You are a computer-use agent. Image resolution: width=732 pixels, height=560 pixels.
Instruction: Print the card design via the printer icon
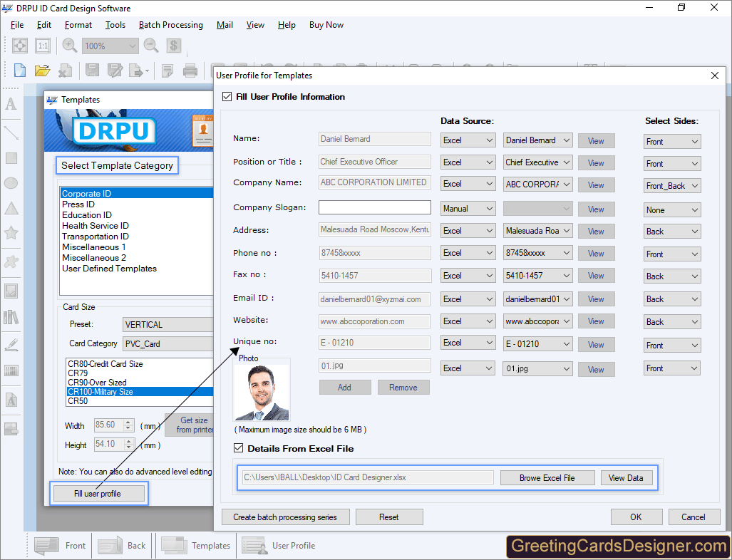(x=189, y=69)
